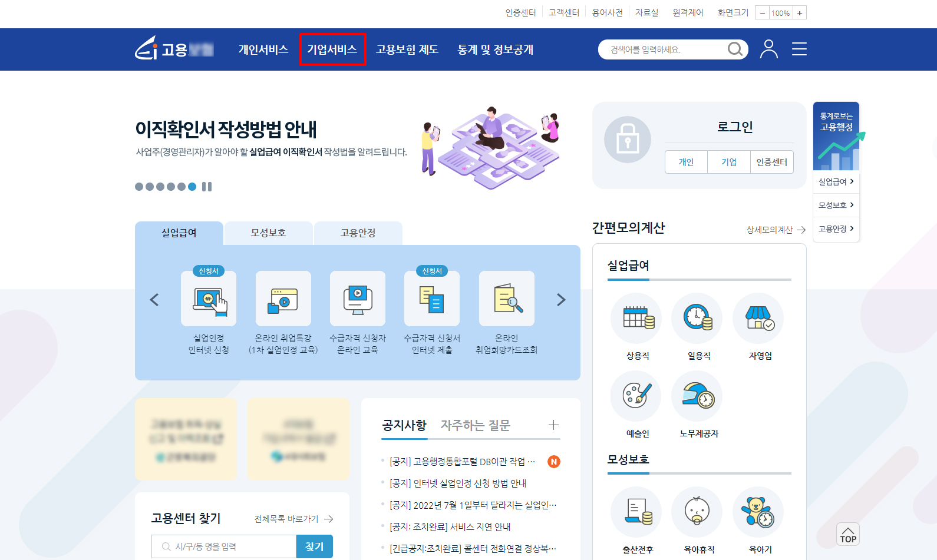This screenshot has width=937, height=560.
Task: Open 원격제어 link in top bar
Action: [x=688, y=12]
